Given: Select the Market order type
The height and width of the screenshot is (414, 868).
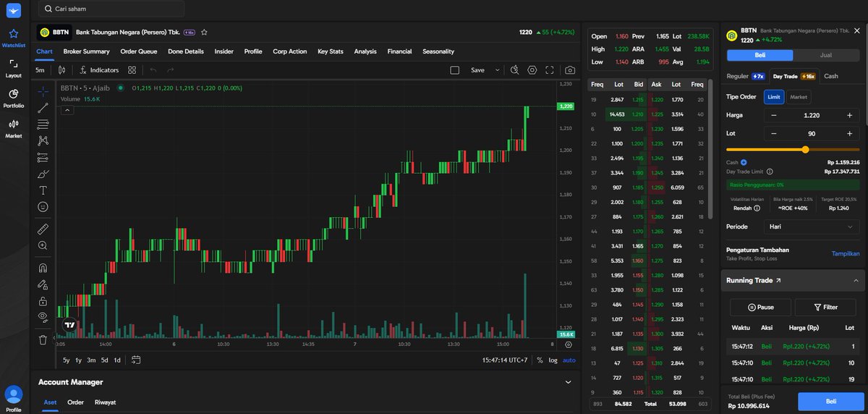Looking at the screenshot, I should 799,97.
